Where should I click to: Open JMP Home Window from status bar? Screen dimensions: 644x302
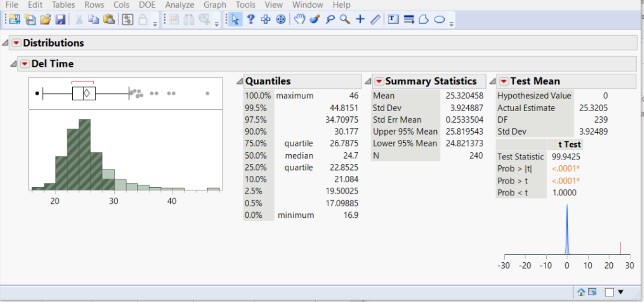(x=581, y=292)
